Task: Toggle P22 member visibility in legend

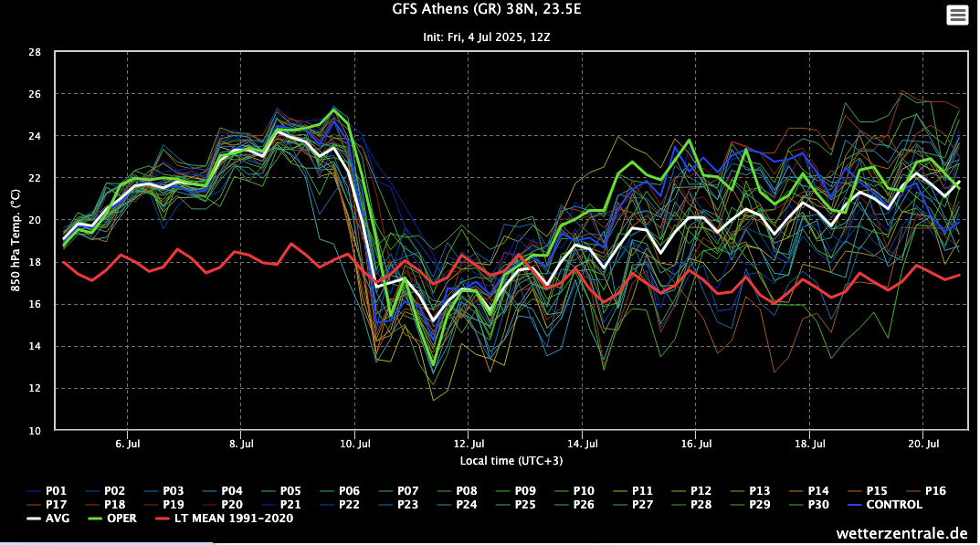Action: click(348, 505)
